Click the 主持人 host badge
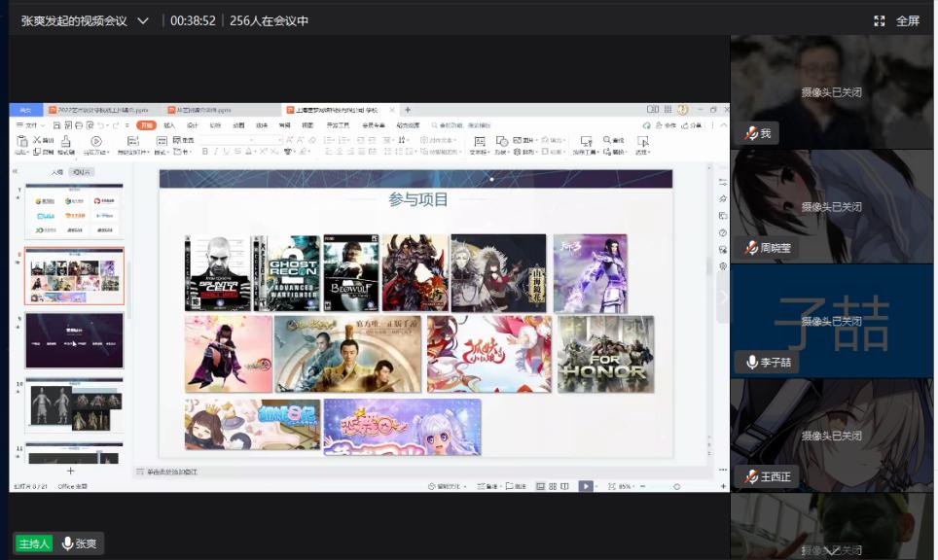This screenshot has width=938, height=560. tap(33, 543)
